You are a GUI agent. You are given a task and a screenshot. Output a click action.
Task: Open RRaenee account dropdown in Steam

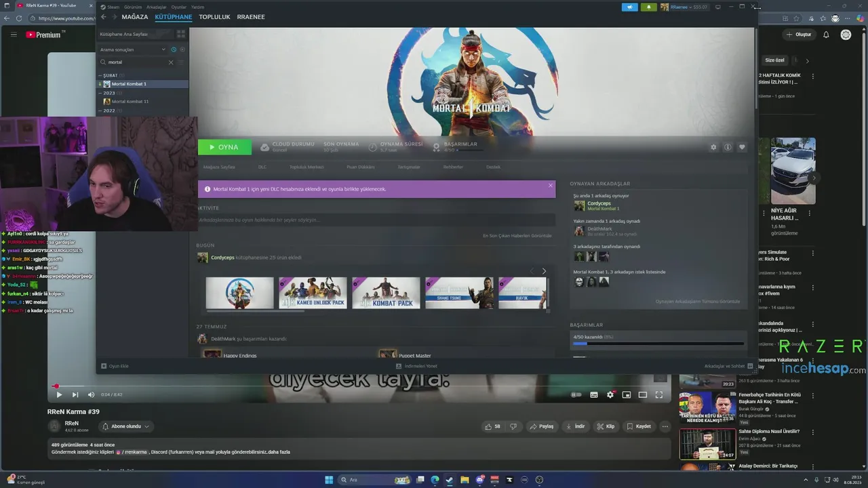[x=685, y=7]
